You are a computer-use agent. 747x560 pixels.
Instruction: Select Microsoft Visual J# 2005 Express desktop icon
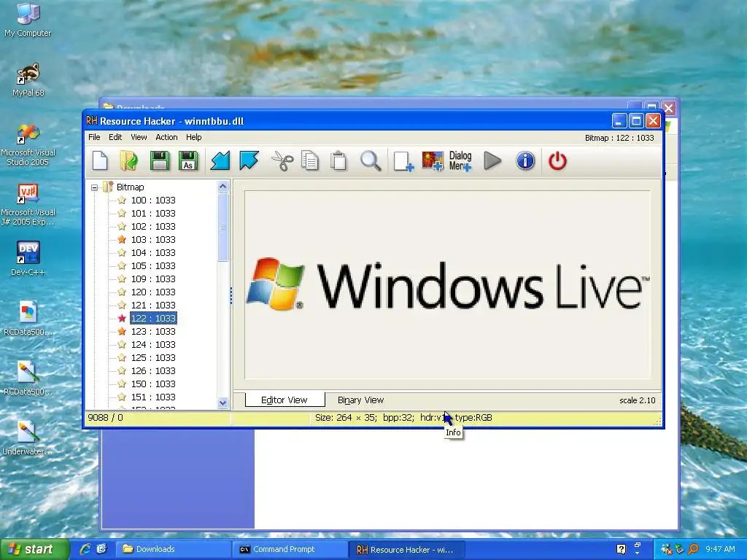click(x=28, y=204)
